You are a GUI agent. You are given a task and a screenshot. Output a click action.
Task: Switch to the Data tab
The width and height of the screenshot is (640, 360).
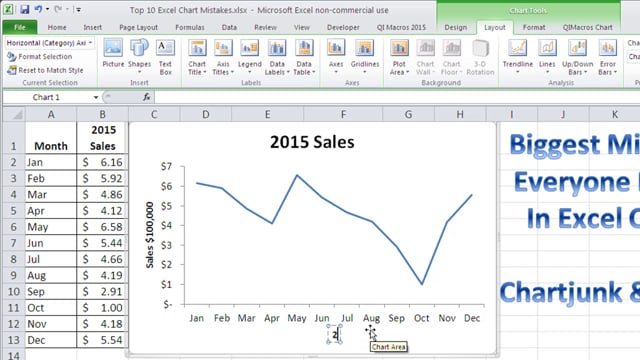(229, 27)
